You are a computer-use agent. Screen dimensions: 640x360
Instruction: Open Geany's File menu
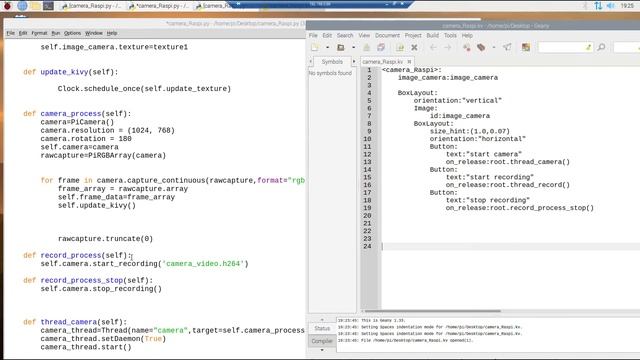point(313,36)
